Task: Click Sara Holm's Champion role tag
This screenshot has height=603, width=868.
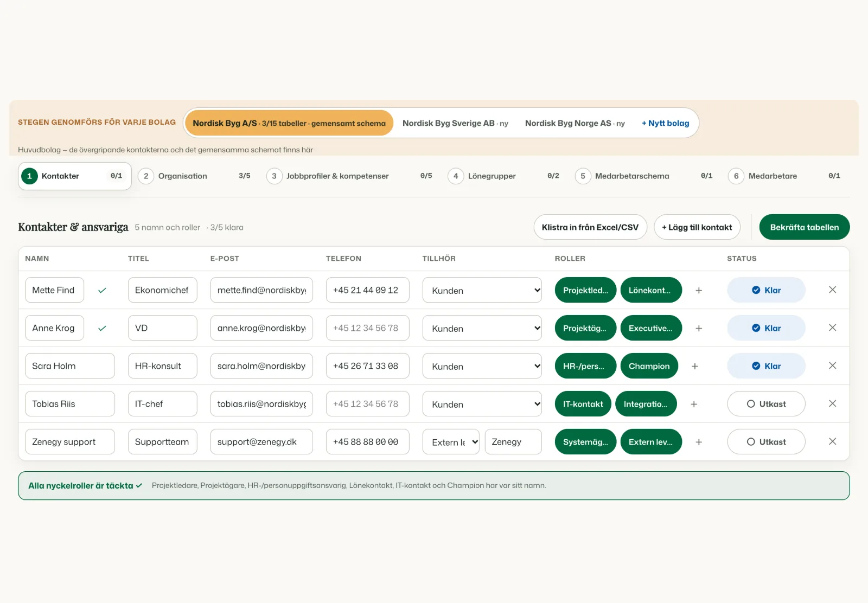Action: (x=649, y=366)
